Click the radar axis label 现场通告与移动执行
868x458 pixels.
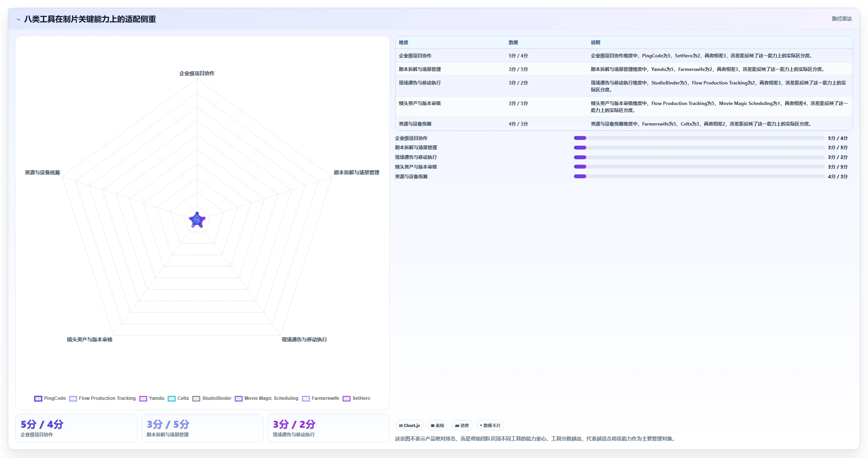304,339
